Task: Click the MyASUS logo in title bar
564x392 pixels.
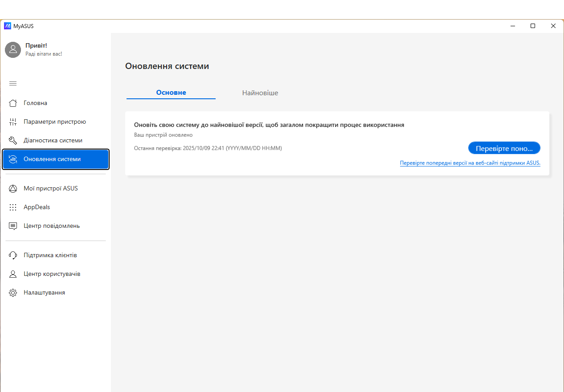Action: [8, 26]
